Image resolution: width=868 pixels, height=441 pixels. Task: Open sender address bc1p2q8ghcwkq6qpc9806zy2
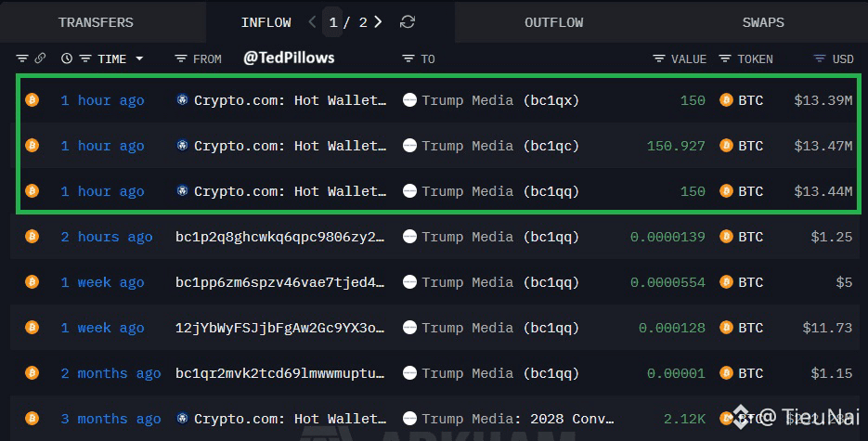click(279, 237)
